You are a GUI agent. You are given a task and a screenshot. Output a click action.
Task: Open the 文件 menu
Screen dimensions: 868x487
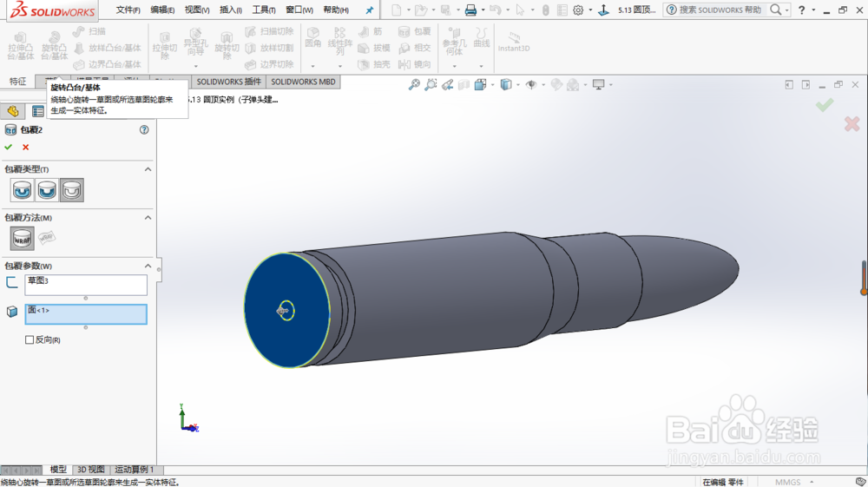(128, 10)
